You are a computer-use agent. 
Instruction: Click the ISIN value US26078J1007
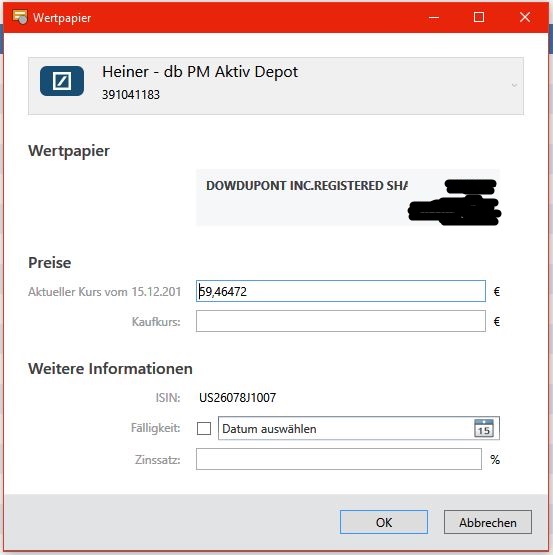tap(238, 398)
